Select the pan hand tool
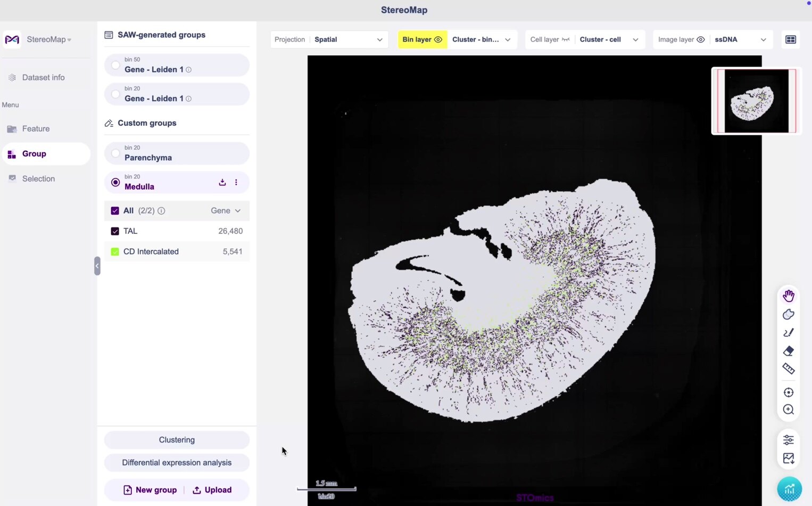The height and width of the screenshot is (506, 812). click(x=789, y=296)
